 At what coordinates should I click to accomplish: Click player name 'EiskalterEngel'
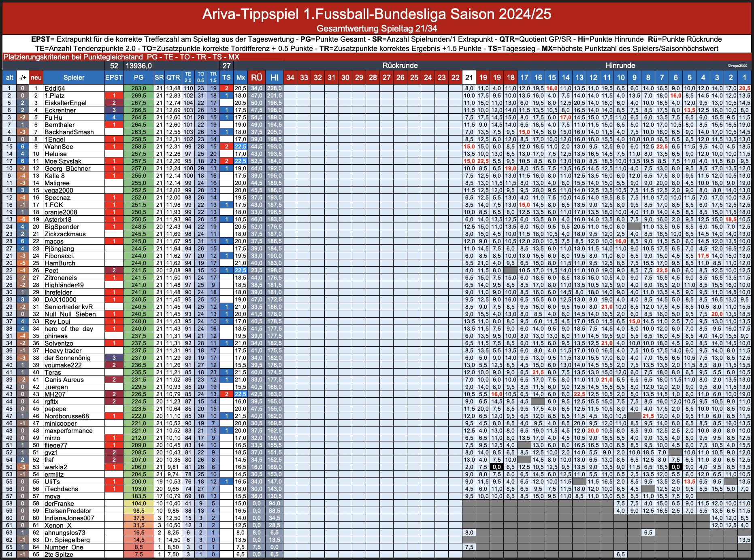coord(65,103)
